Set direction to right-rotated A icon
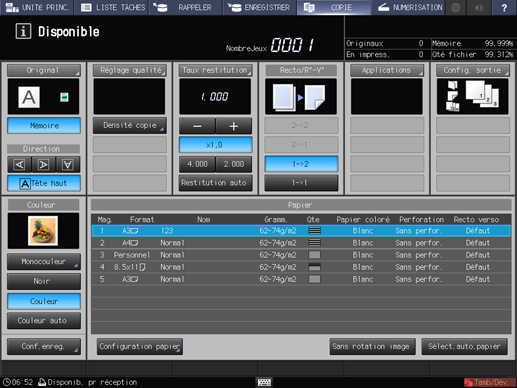 (43, 164)
